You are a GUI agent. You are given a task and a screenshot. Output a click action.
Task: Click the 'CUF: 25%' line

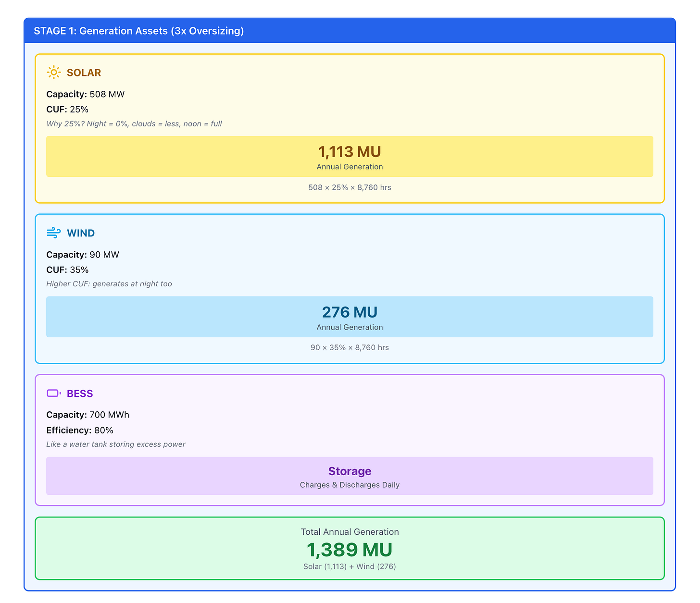(x=67, y=110)
